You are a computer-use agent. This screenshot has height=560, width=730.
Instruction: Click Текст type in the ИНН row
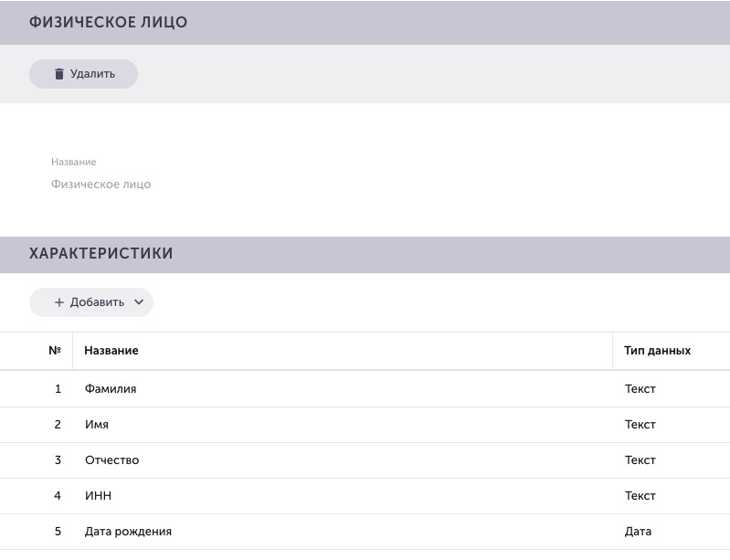coord(640,496)
